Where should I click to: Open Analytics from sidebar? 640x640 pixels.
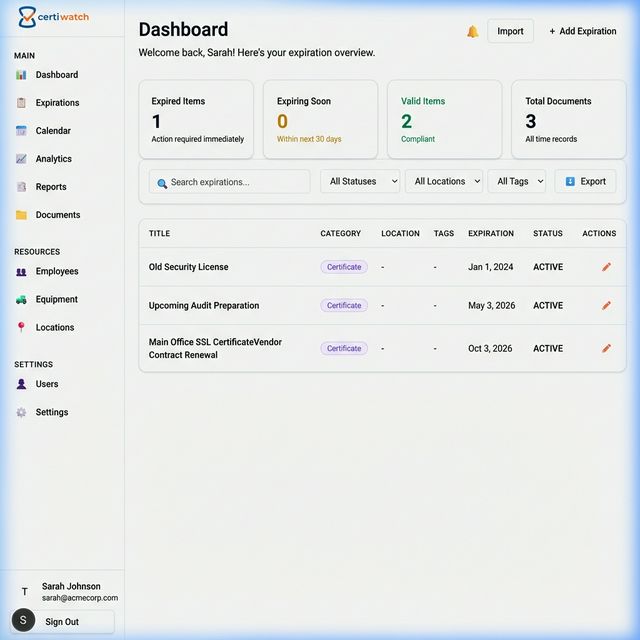point(53,159)
